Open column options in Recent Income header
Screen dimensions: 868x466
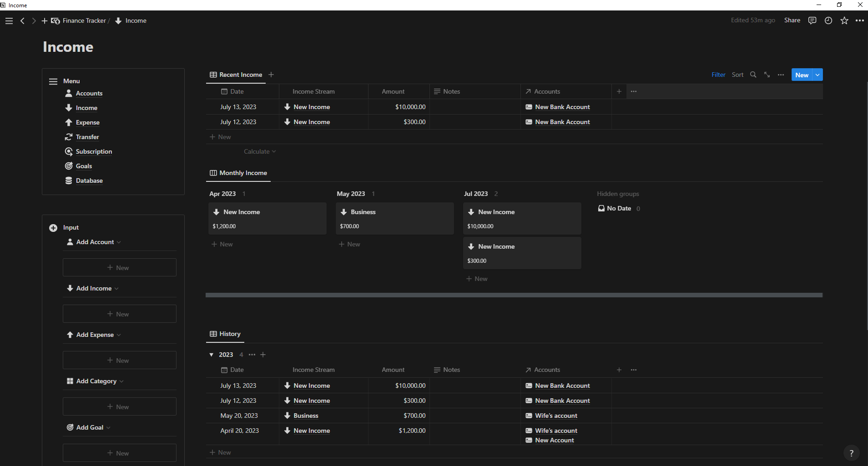tap(634, 91)
